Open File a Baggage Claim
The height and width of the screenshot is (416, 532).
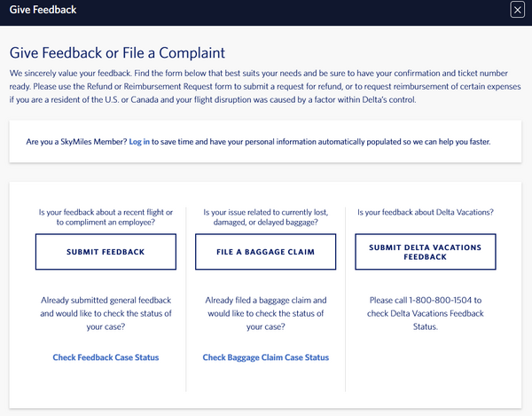pyautogui.click(x=266, y=252)
